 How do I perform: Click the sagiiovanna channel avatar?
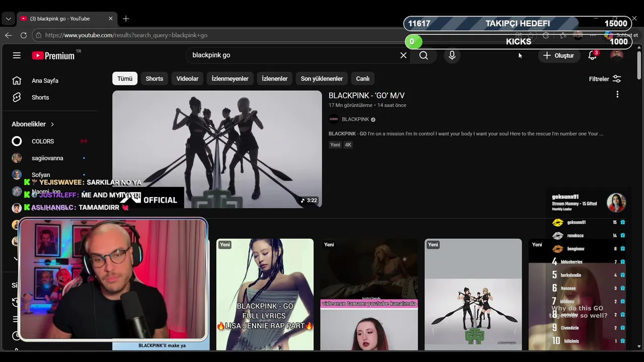pyautogui.click(x=17, y=158)
